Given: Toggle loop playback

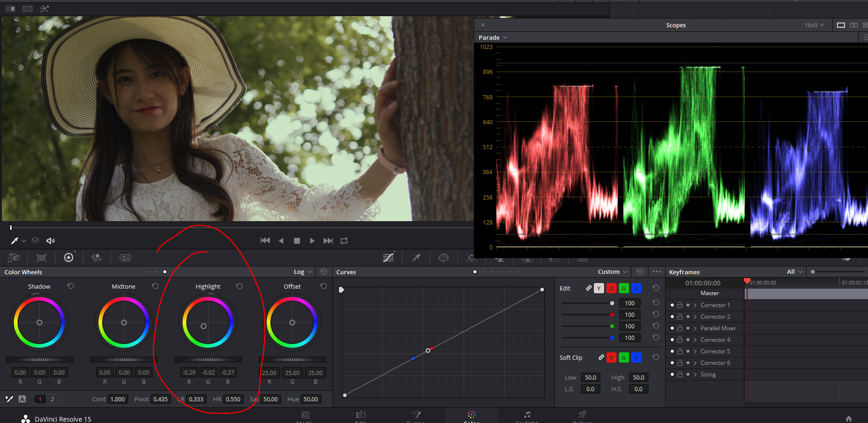Looking at the screenshot, I should pos(344,241).
